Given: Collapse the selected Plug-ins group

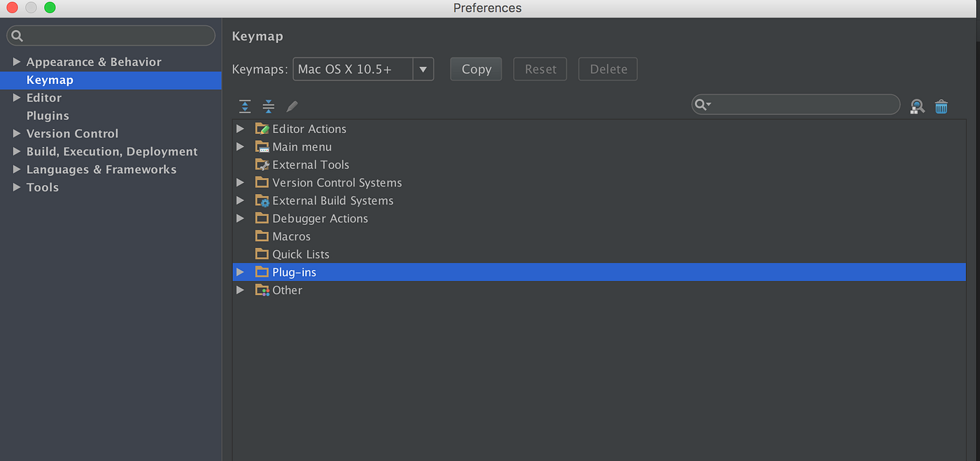Looking at the screenshot, I should tap(240, 272).
